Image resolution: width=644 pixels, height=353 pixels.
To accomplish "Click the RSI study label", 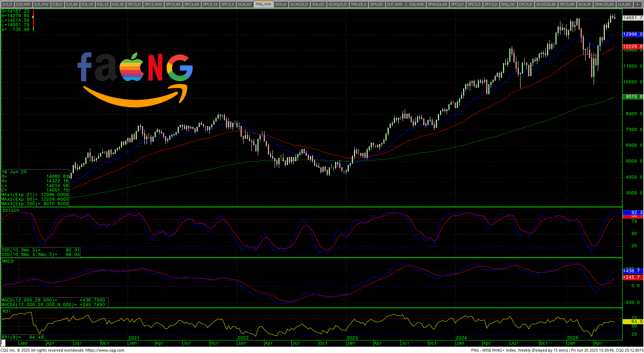I will [x=6, y=311].
